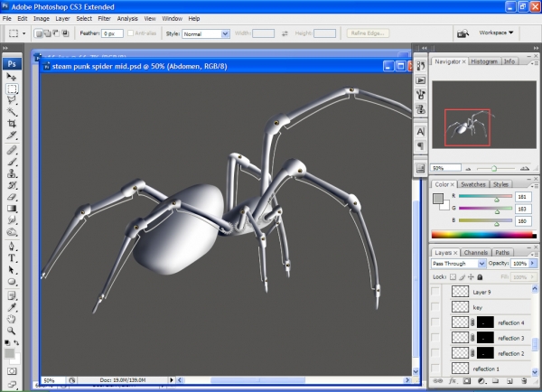542x392 pixels.
Task: Switch to the Channels tab
Action: 475,253
